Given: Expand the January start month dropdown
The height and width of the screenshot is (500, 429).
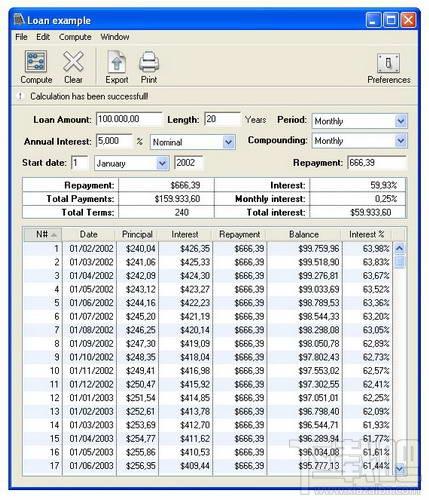Looking at the screenshot, I should 162,163.
